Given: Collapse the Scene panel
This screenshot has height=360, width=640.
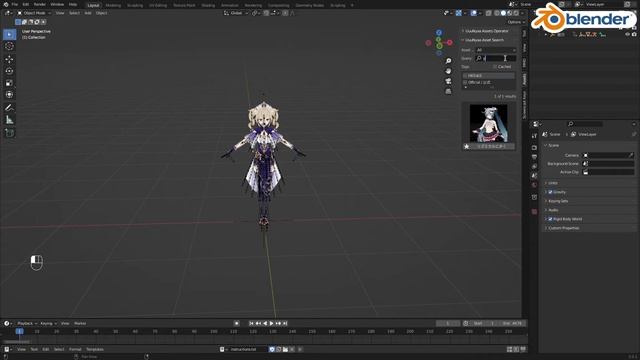Looking at the screenshot, I should [x=553, y=145].
